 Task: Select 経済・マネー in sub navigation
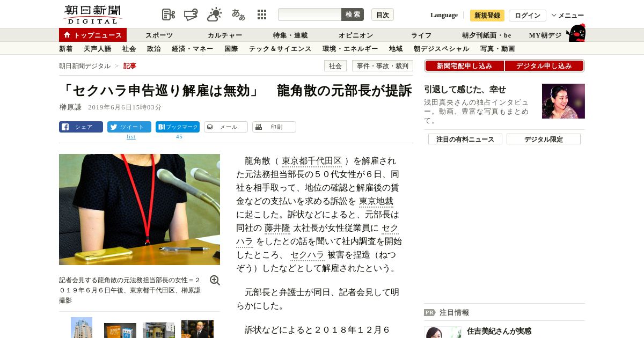[x=193, y=49]
